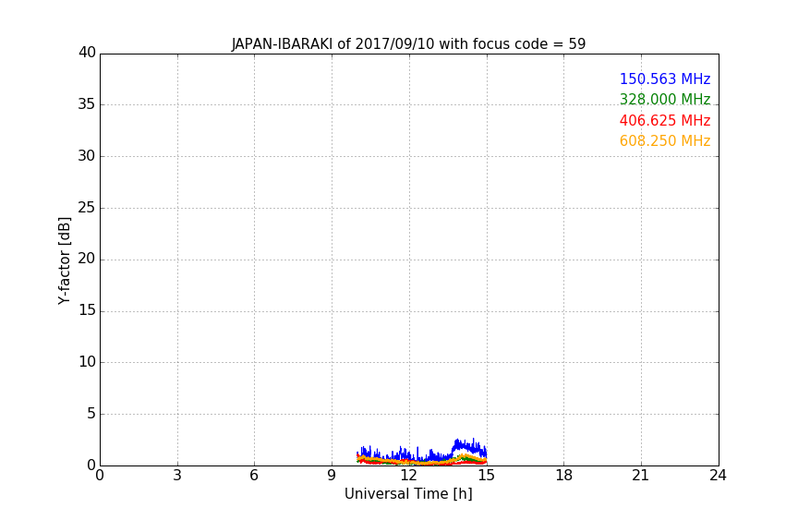
Task: Click x-axis tick value 6
Action: pos(254,476)
